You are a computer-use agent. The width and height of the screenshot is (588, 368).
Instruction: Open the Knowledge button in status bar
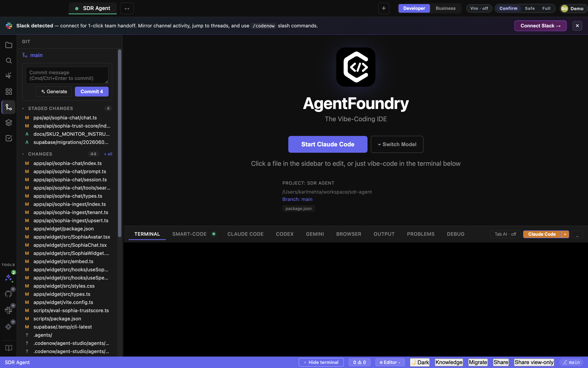(449, 362)
